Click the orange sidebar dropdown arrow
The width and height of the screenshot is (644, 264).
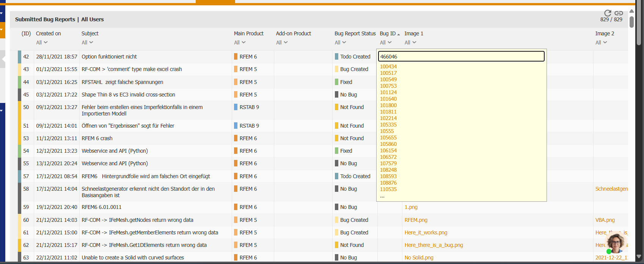pos(2,29)
